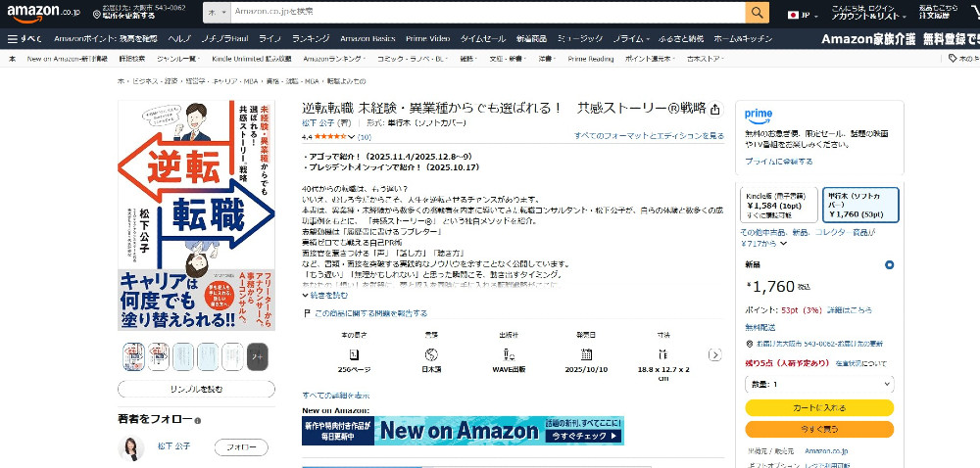This screenshot has height=468, width=980.
Task: Open the 数量: 1 quantity dropdown
Action: click(819, 385)
